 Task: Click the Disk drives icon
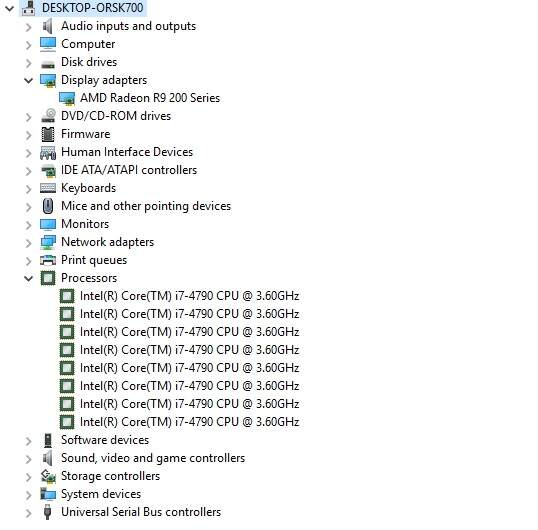(48, 64)
